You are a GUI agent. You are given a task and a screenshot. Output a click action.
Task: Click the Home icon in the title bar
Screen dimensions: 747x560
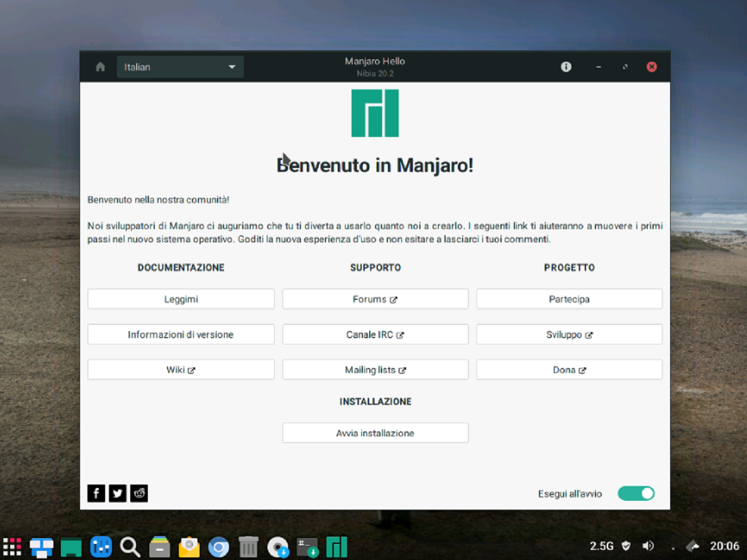tap(100, 67)
